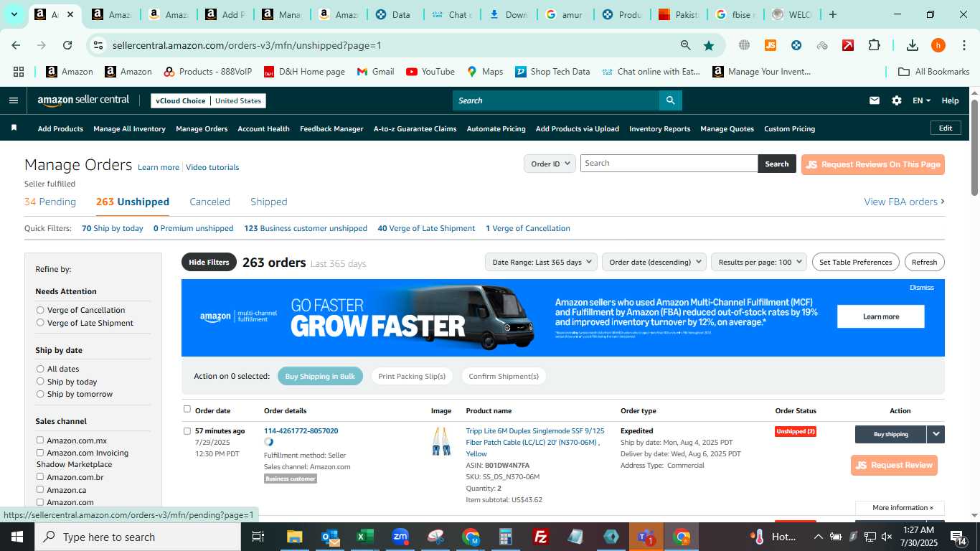Bookmark this page using star icon
The width and height of the screenshot is (980, 551).
[709, 45]
